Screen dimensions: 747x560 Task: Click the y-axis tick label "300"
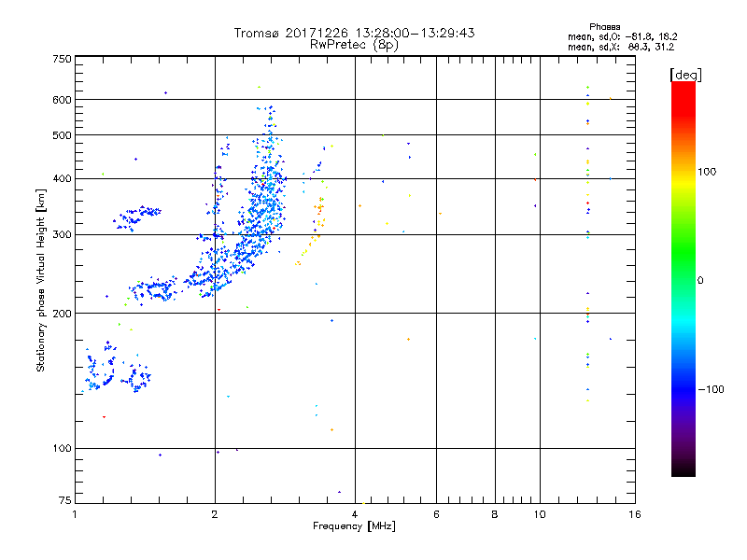point(62,234)
